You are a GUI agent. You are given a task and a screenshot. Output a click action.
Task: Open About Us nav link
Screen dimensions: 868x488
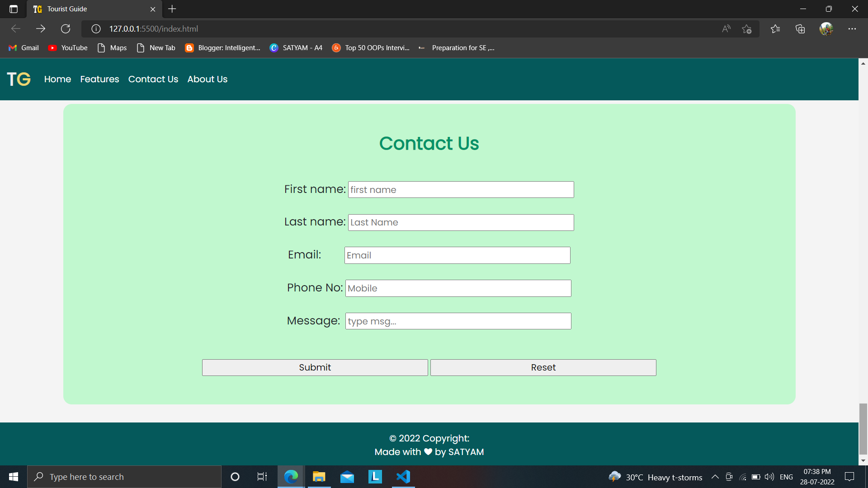[207, 79]
